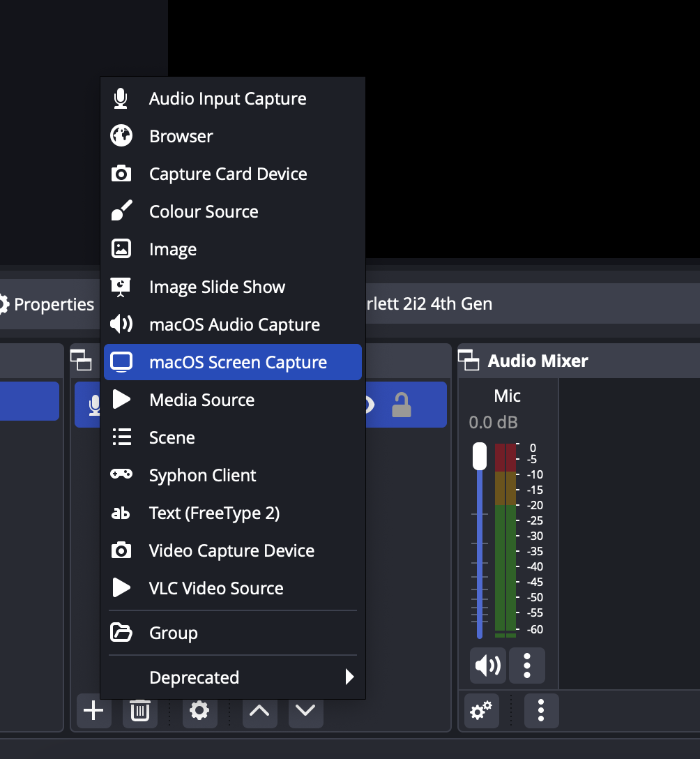Open advanced audio properties gears icon
The image size is (700, 759).
[x=481, y=711]
